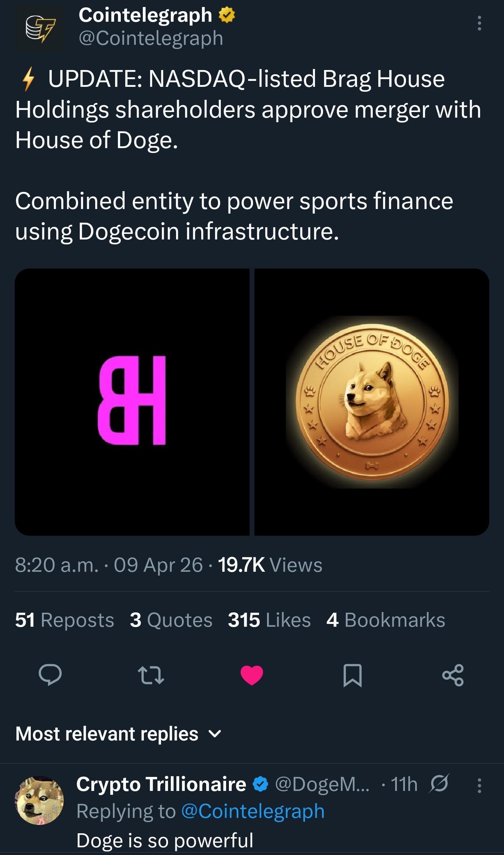Open Cointelegraph profile avatar
The image size is (504, 855).
click(x=39, y=29)
